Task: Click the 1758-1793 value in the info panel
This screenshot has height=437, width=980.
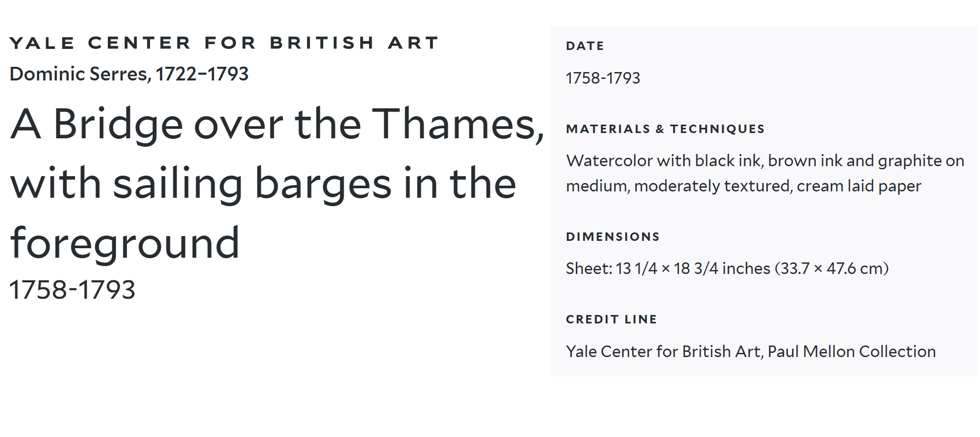Action: pos(603,78)
